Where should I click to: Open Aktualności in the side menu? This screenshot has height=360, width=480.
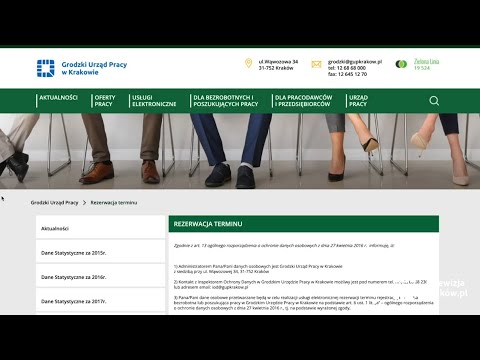[x=100, y=228]
